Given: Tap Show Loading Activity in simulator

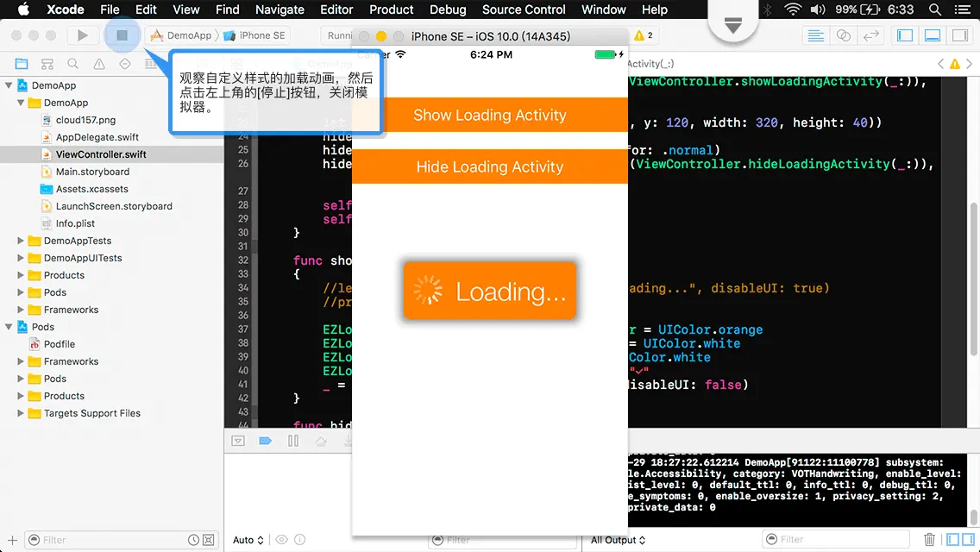Looking at the screenshot, I should tap(490, 115).
